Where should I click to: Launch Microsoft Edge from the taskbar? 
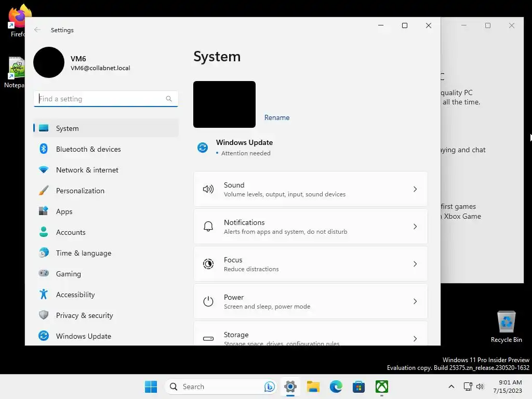[x=336, y=387]
